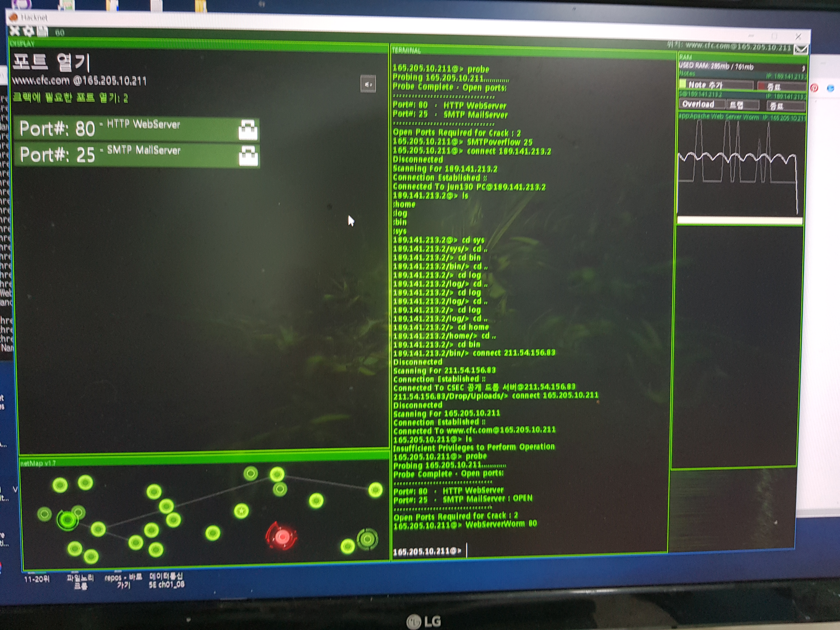Click the save floppy disk icon

click(42, 31)
